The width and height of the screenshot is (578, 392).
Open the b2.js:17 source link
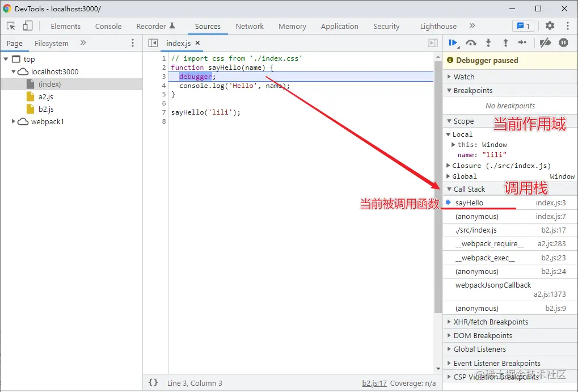click(x=374, y=383)
